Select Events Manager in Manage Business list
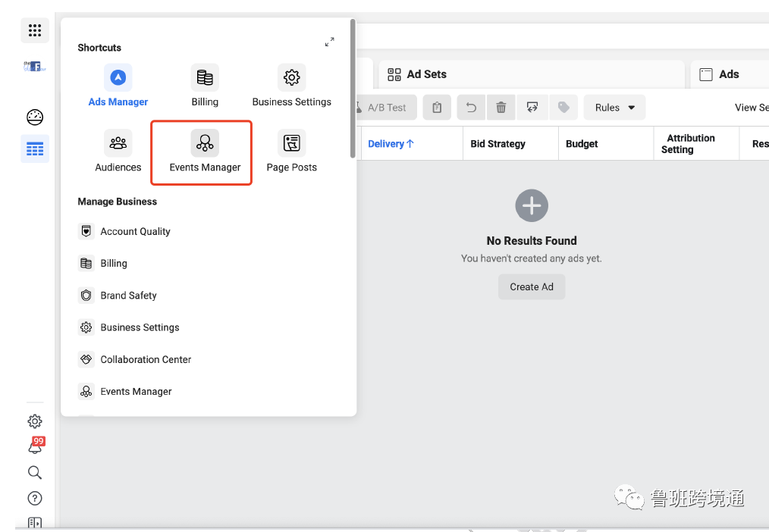The image size is (769, 532). coord(125,391)
